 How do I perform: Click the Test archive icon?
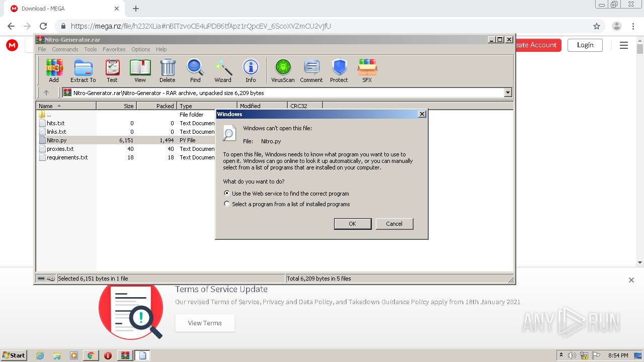tap(112, 71)
